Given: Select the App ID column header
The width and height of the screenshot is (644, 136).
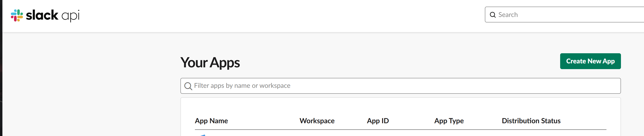Looking at the screenshot, I should pos(378,121).
